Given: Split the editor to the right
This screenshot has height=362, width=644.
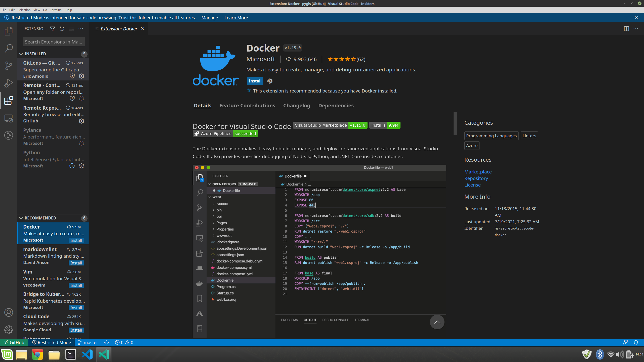Looking at the screenshot, I should [626, 29].
